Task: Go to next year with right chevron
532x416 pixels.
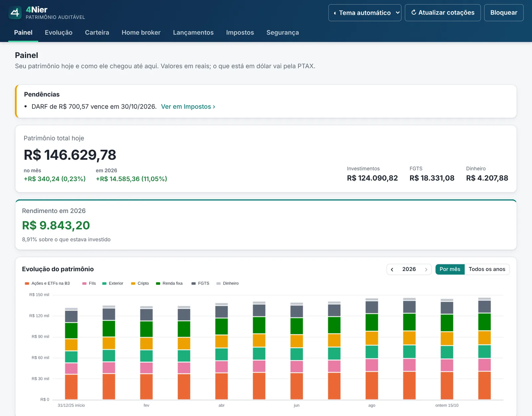Action: pos(426,270)
